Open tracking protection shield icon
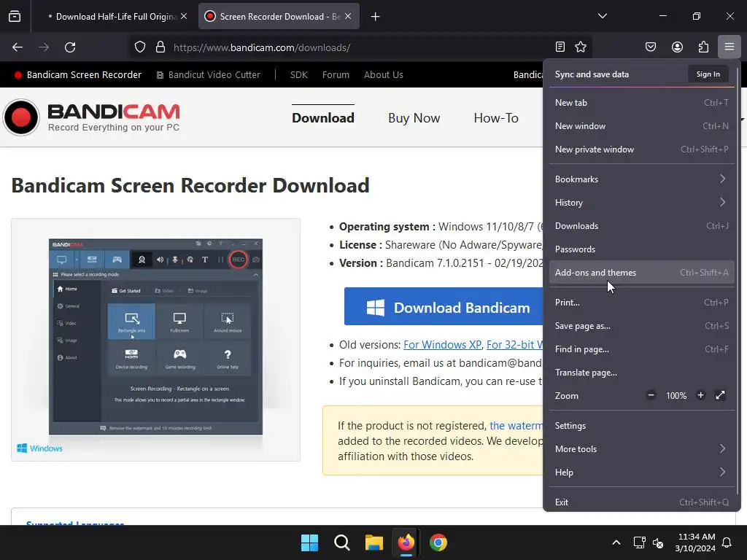The height and width of the screenshot is (560, 747). coord(139,47)
